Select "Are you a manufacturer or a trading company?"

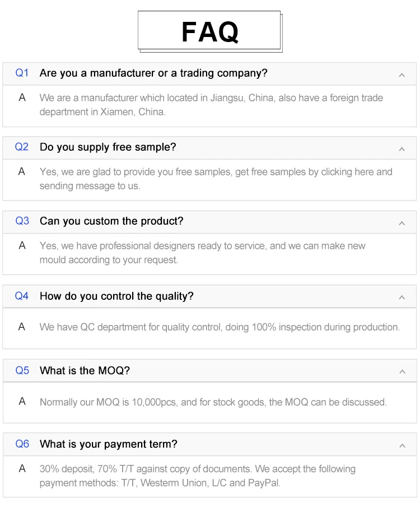pos(153,73)
